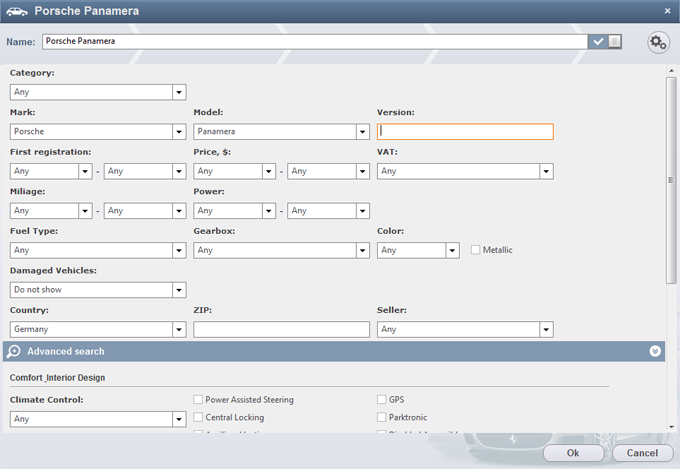Click Comfort_Interior Design section heading
680x469 pixels.
pyautogui.click(x=57, y=377)
